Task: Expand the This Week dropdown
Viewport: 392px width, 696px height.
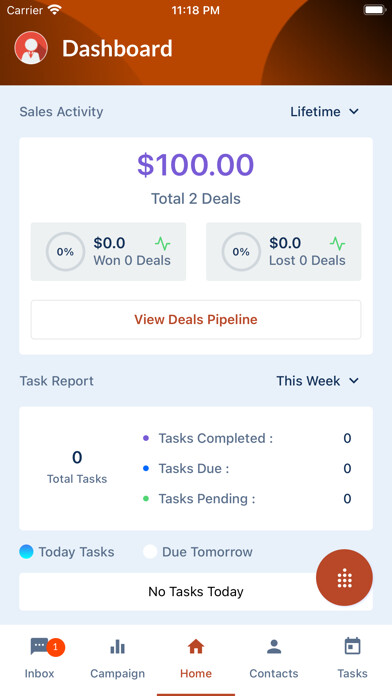Action: (x=317, y=381)
